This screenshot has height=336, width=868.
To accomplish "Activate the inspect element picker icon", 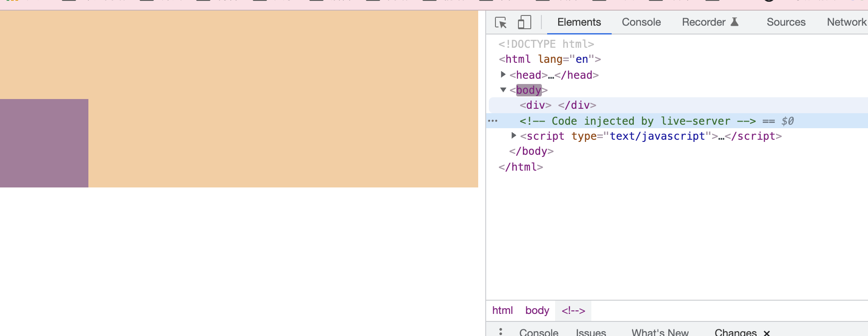I will (501, 22).
